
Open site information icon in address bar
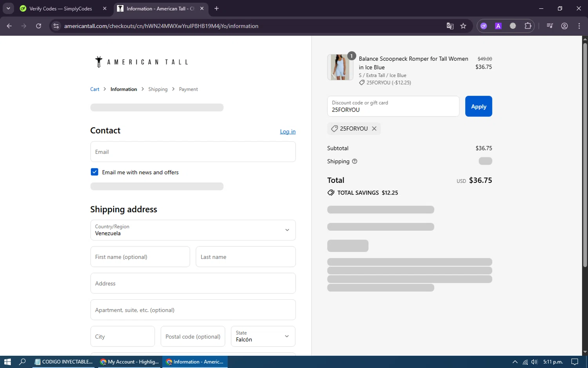click(56, 26)
